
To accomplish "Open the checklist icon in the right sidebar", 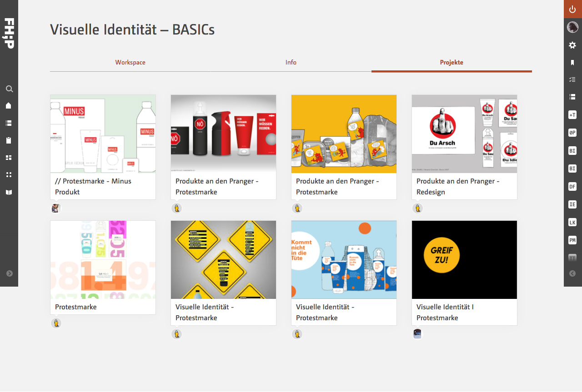I will click(572, 79).
